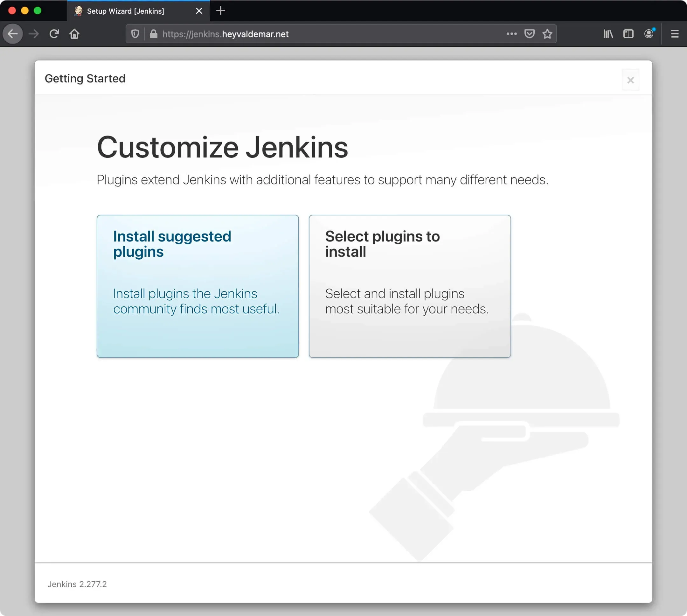
Task: Click the Jenkins 2.277.2 version text
Action: coord(77,584)
